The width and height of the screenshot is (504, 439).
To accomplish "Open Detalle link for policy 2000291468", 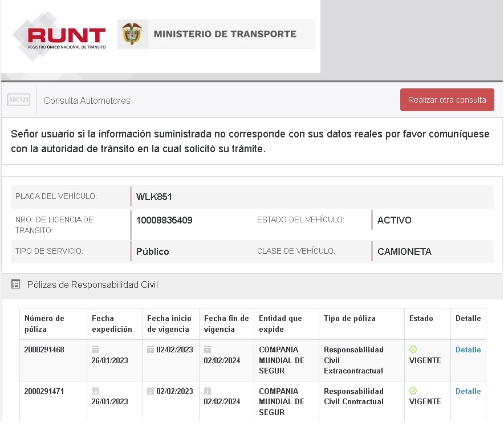I will (x=468, y=349).
